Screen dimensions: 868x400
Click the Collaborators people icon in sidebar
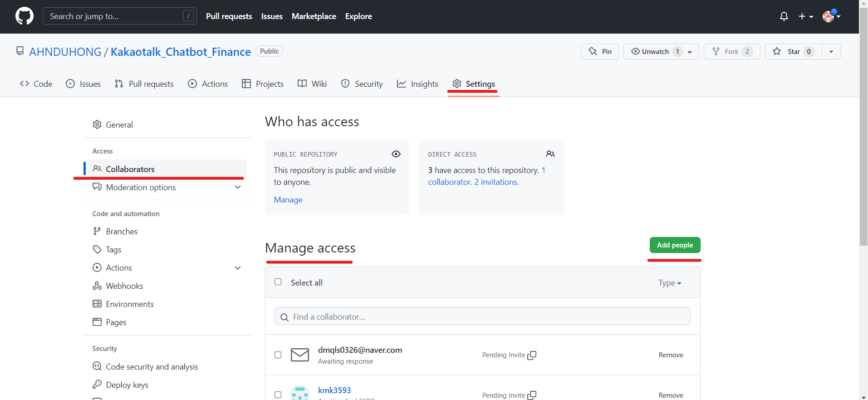click(x=97, y=168)
